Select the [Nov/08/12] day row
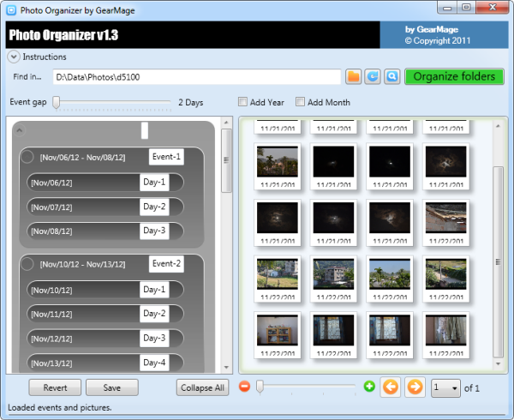The width and height of the screenshot is (514, 420). click(x=105, y=231)
